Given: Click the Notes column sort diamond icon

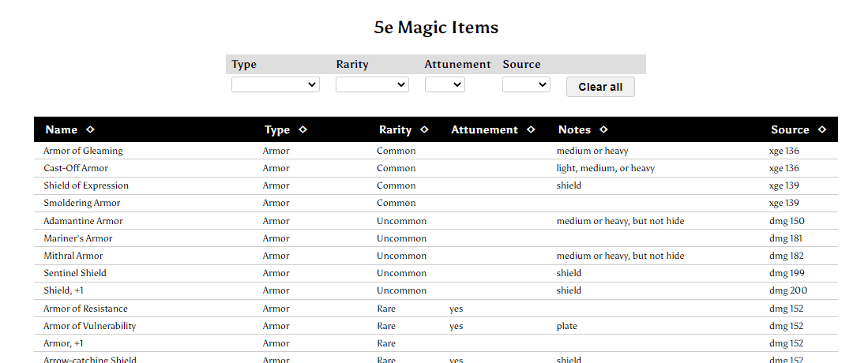Looking at the screenshot, I should (604, 129).
